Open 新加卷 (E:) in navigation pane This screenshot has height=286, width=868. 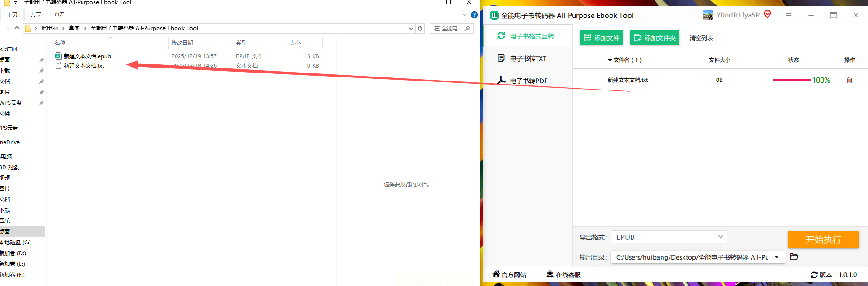[x=13, y=264]
